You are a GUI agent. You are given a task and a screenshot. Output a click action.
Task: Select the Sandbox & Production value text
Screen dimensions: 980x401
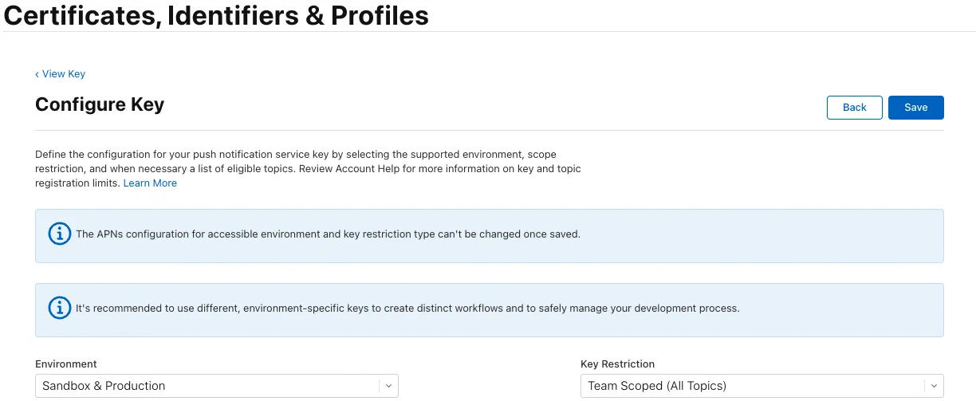point(104,386)
